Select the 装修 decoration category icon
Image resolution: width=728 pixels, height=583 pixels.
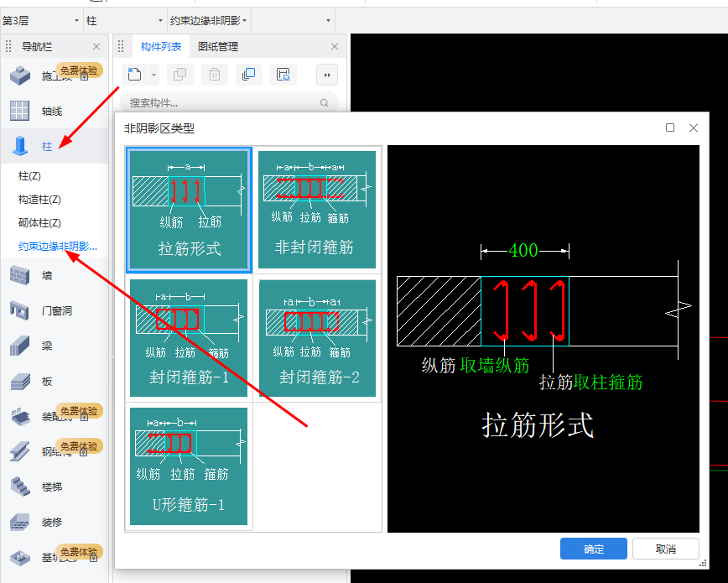click(x=19, y=522)
